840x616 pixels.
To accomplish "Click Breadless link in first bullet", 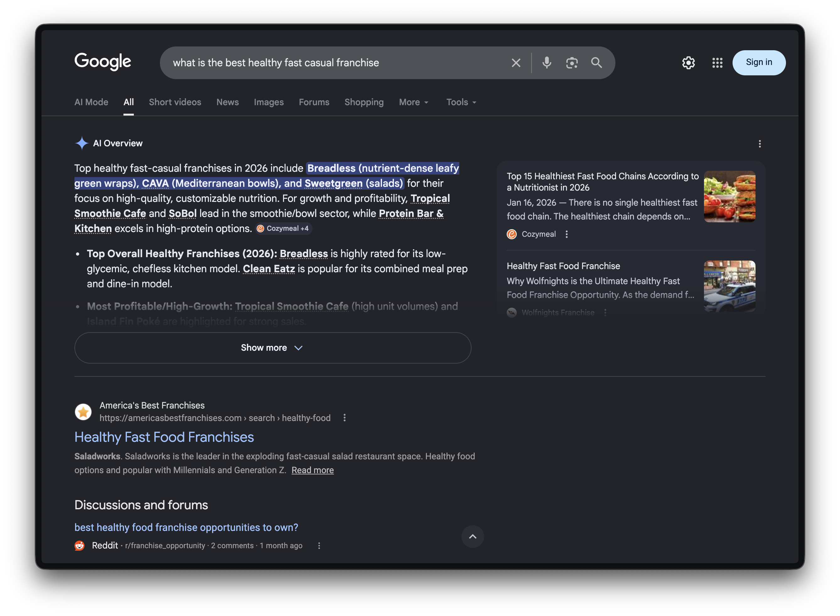I will click(304, 254).
